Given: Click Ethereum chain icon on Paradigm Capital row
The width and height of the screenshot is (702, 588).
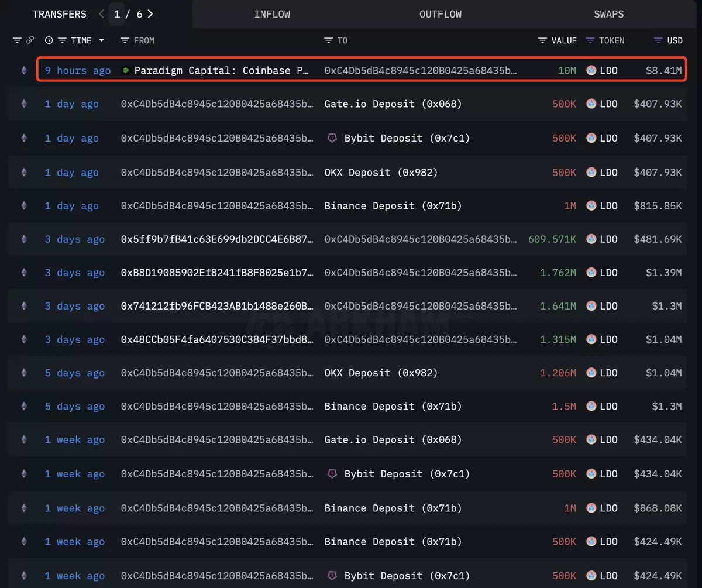Looking at the screenshot, I should pos(24,70).
